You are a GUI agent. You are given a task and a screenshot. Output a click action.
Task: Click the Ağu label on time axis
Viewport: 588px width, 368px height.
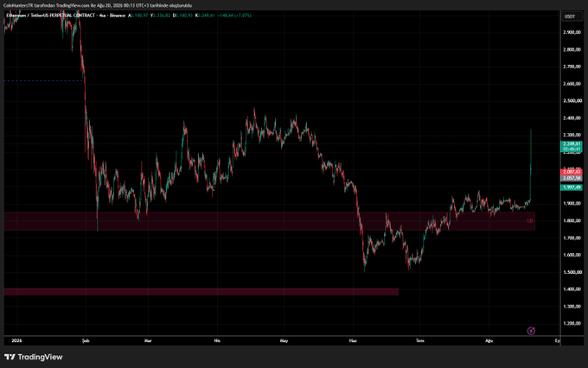pyautogui.click(x=489, y=340)
